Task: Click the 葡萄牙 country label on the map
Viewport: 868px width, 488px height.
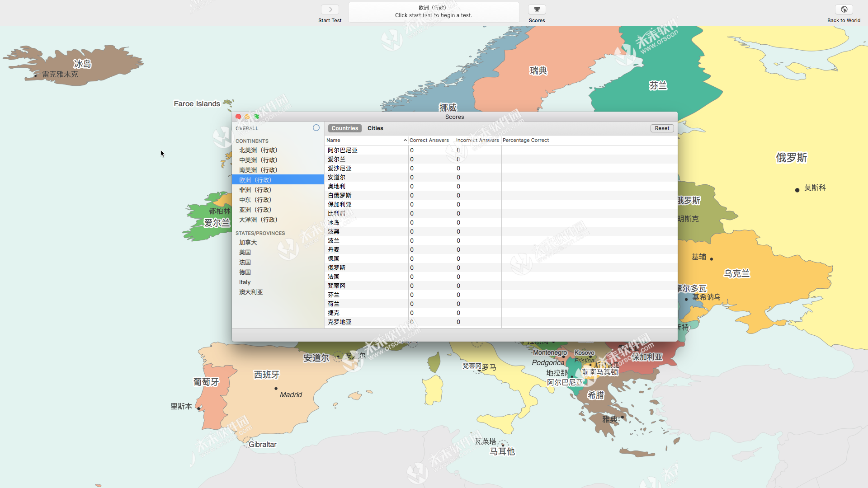Action: [x=206, y=382]
